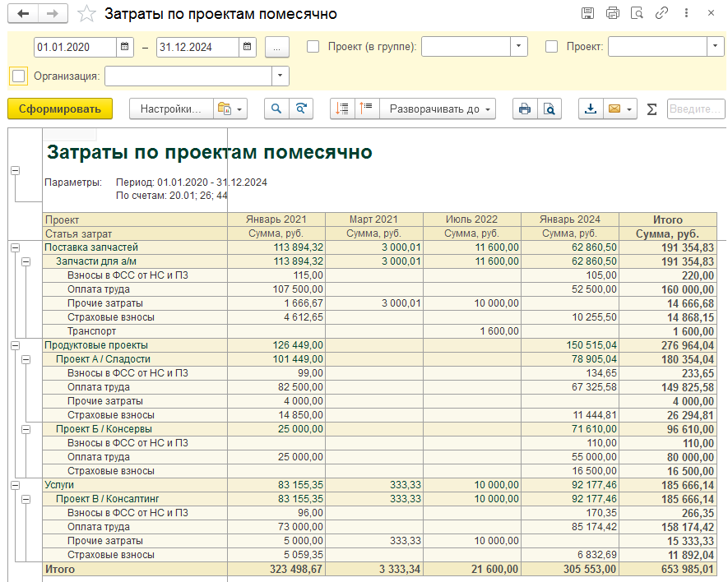Save the report with the diskette icon
Image resolution: width=728 pixels, height=582 pixels.
[x=587, y=13]
